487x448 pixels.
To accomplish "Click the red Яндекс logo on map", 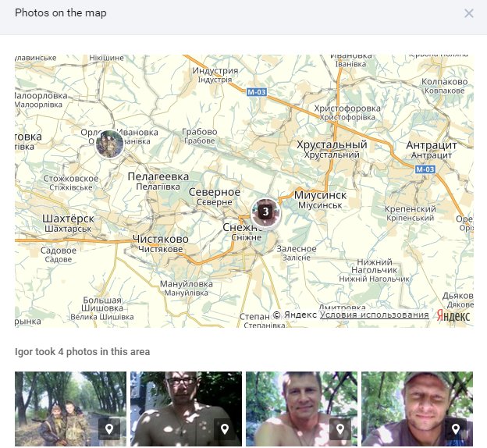I will click(x=453, y=316).
